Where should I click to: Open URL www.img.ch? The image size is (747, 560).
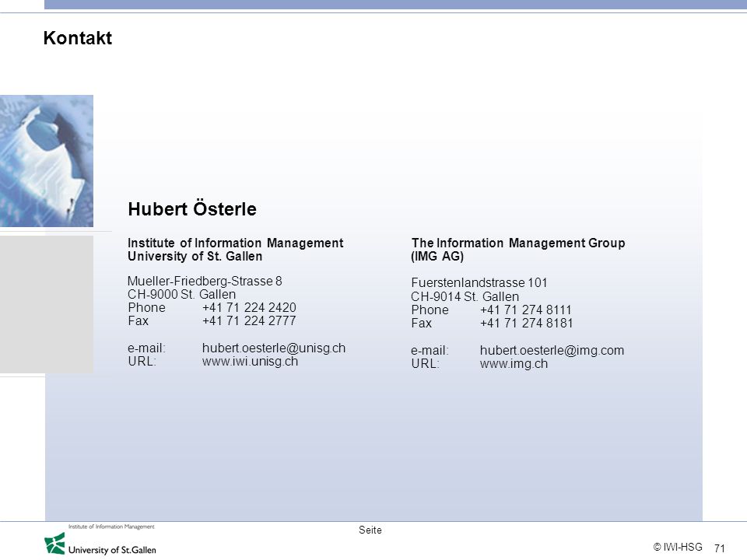(x=514, y=364)
